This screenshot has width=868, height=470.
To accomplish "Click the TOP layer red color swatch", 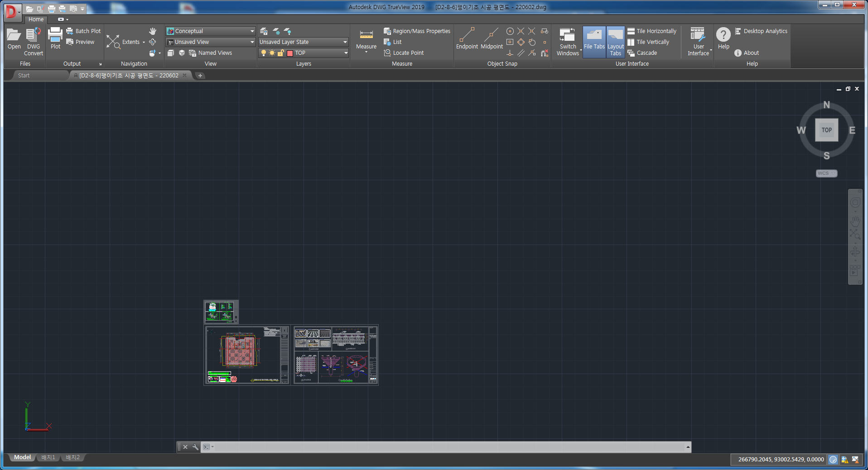I will click(x=290, y=53).
